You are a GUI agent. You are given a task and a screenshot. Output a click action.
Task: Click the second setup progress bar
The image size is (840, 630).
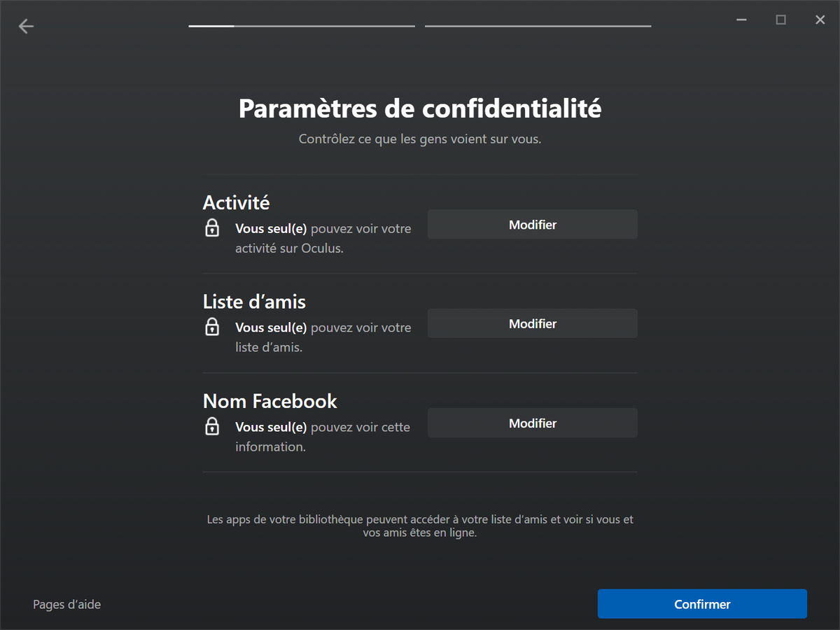[538, 26]
